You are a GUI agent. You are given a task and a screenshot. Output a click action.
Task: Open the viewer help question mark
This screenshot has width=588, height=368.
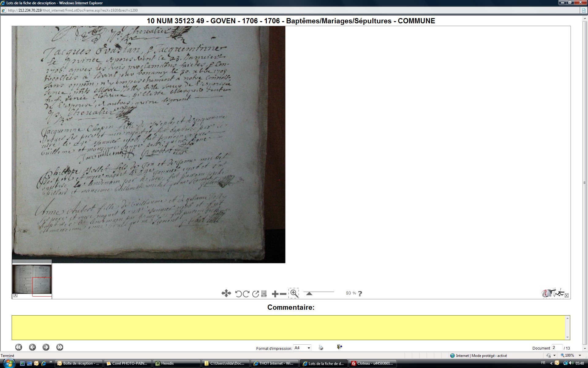pyautogui.click(x=360, y=293)
